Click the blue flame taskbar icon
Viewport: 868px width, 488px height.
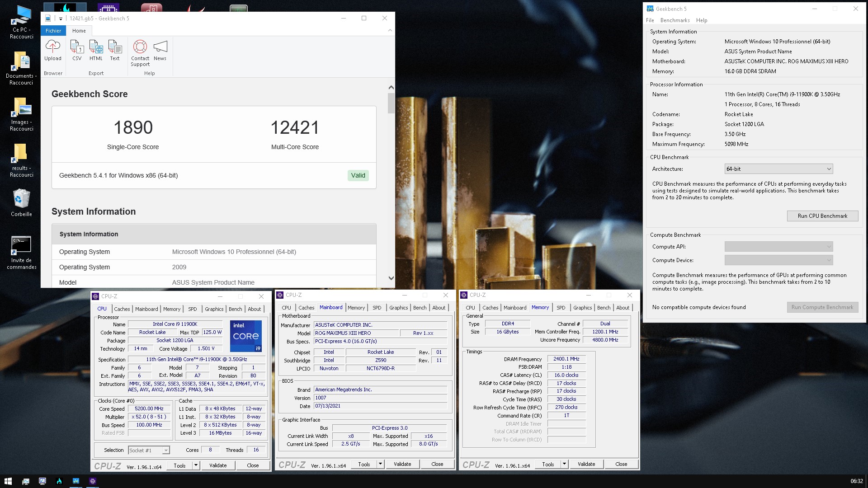(59, 481)
